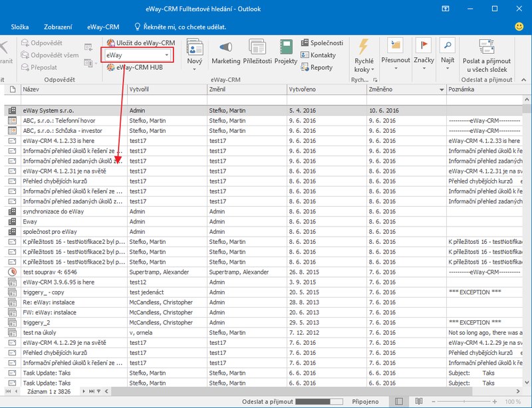
Task: Sort by the Poznámka column header
Action: point(485,90)
